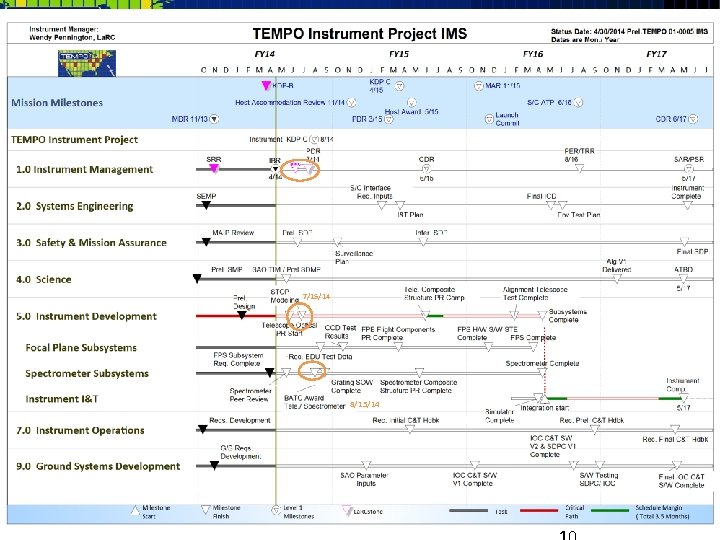Select the magenta KDP-B milestone triangle
This screenshot has width=720, height=540.
266,85
